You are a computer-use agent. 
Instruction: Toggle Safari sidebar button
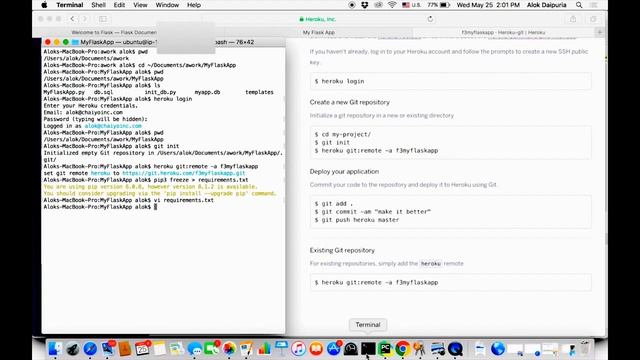pos(103,19)
